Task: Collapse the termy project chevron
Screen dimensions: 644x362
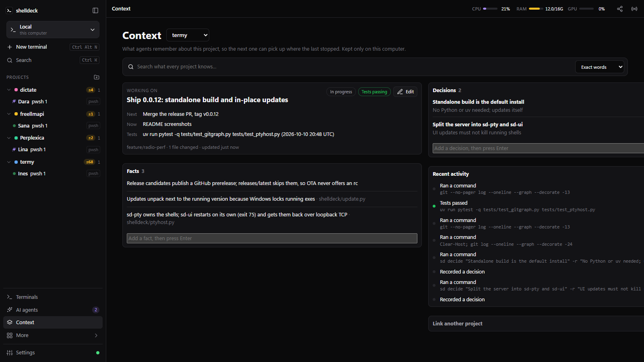Action: [9, 162]
